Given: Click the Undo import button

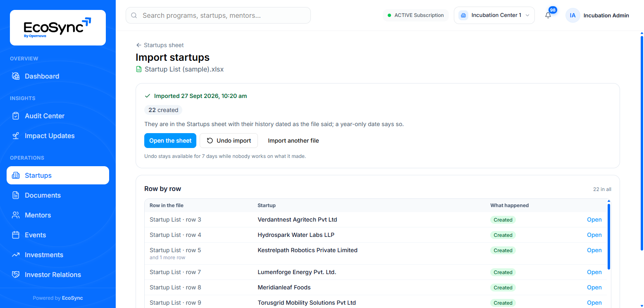Looking at the screenshot, I should click(229, 141).
